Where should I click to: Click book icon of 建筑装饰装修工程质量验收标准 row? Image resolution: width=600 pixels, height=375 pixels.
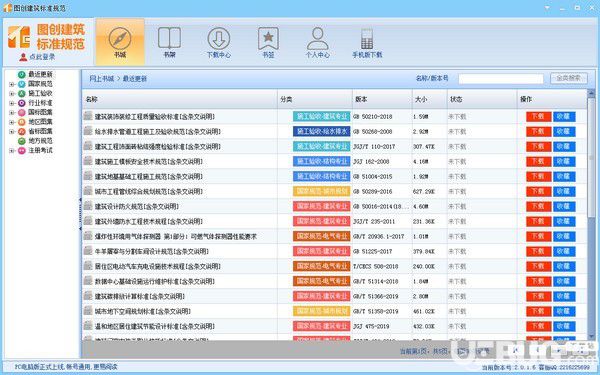point(88,116)
